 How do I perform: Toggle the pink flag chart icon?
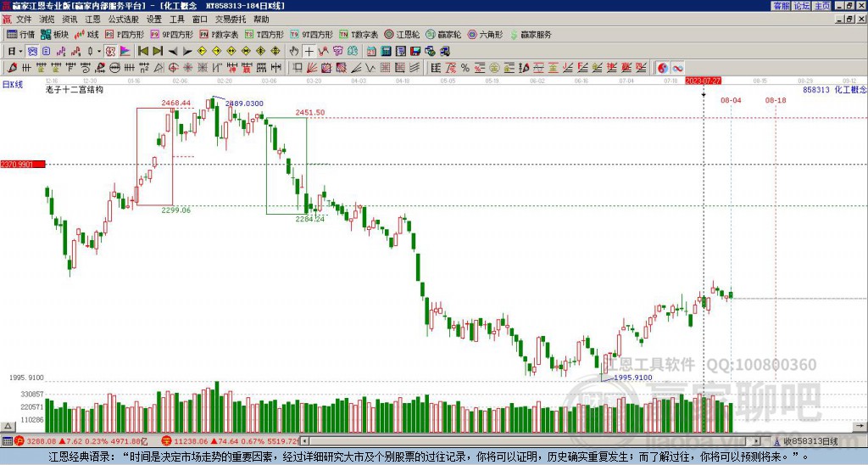125,52
